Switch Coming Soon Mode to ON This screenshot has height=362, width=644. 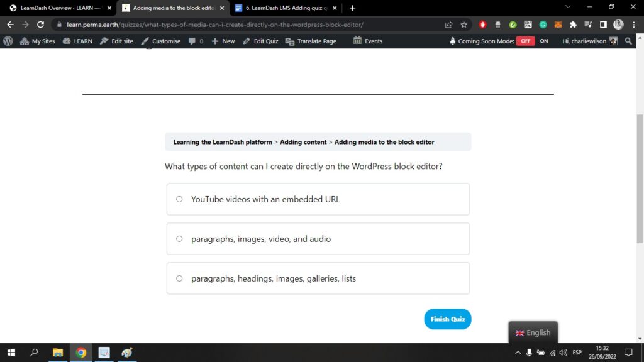[x=544, y=41]
